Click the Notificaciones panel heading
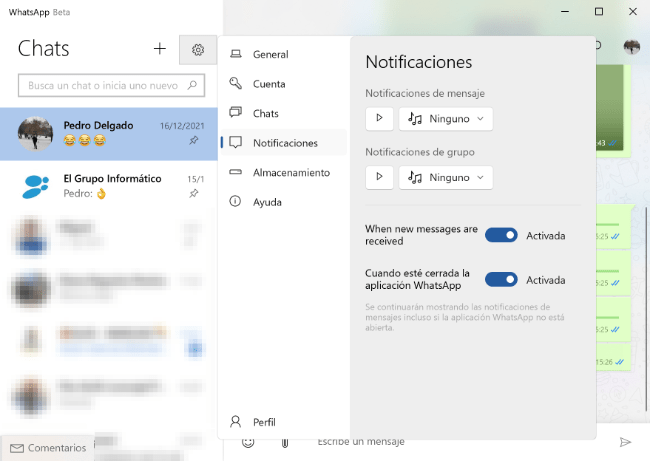650x461 pixels. (419, 62)
